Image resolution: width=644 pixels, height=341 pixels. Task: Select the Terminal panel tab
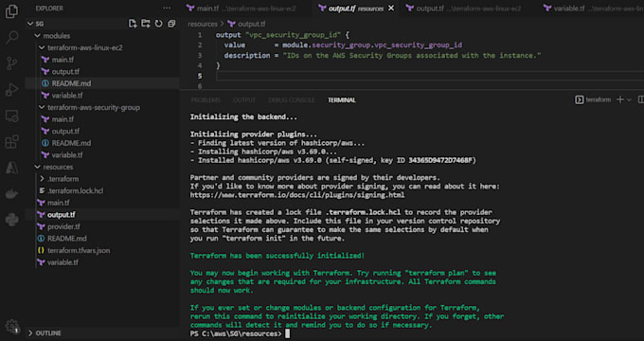[342, 99]
